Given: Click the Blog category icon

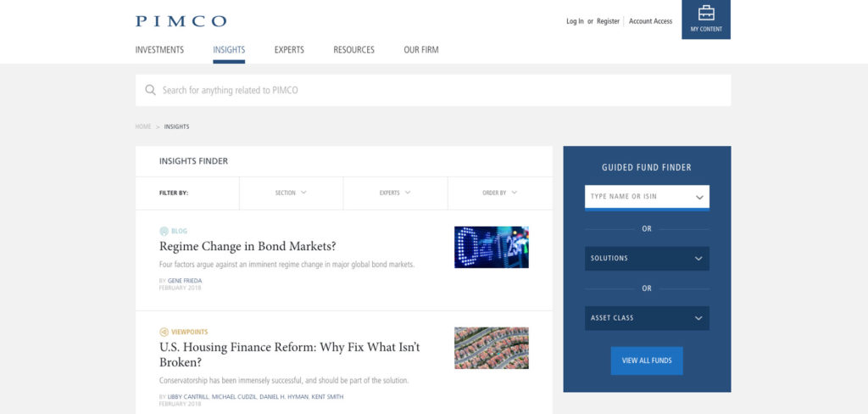Looking at the screenshot, I should click(x=164, y=231).
